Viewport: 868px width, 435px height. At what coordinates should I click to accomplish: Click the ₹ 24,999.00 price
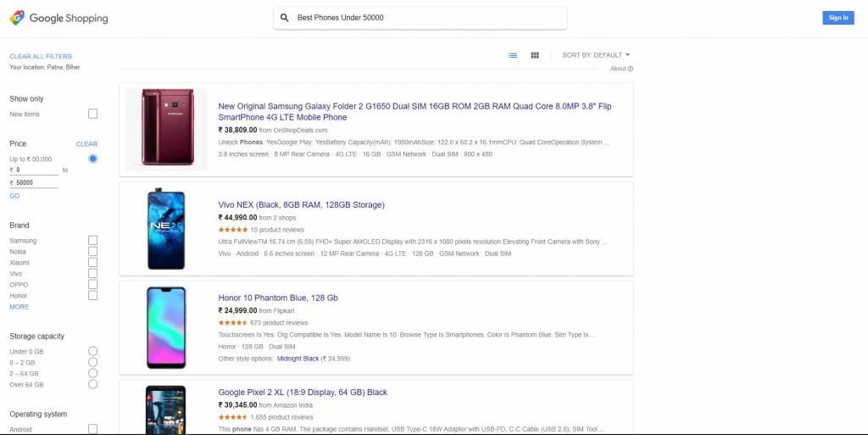pos(237,310)
